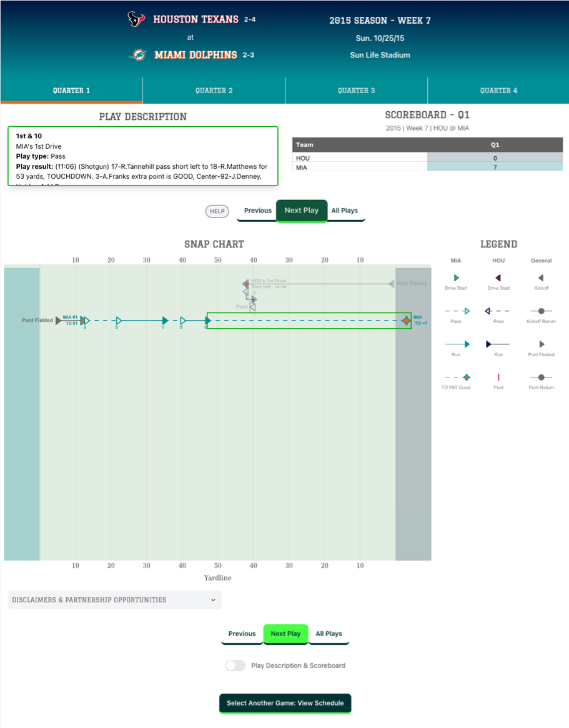Click the dark green Next Play button

click(302, 211)
